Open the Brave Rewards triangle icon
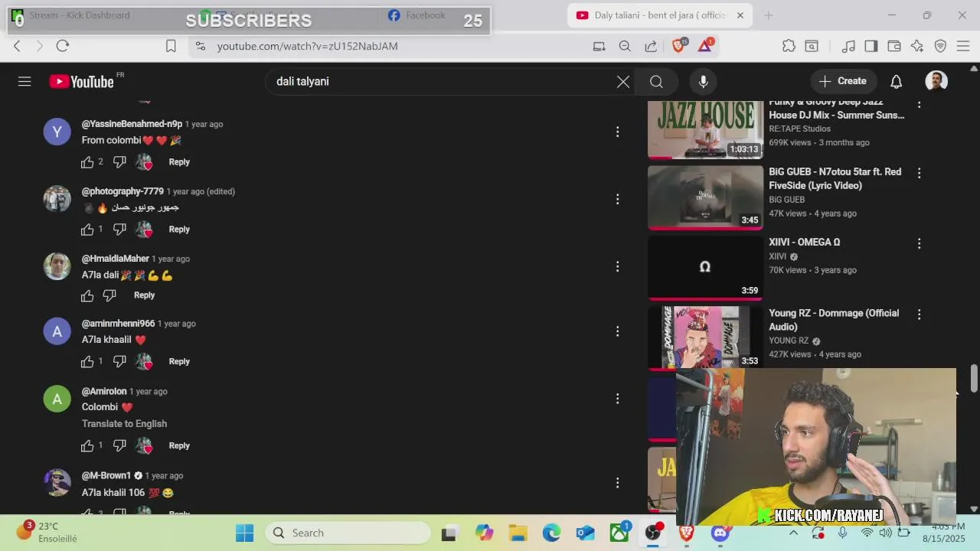 (705, 46)
